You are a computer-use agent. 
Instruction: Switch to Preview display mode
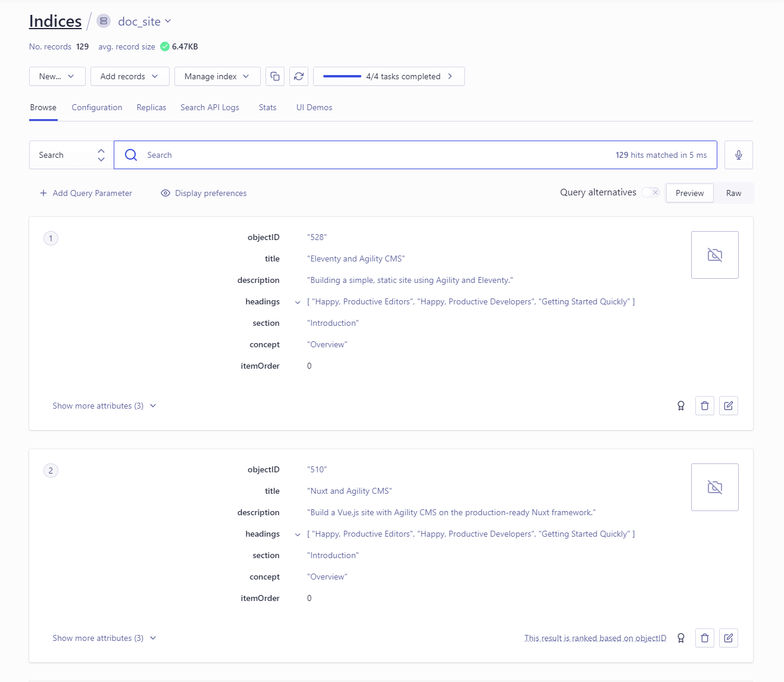coord(690,193)
